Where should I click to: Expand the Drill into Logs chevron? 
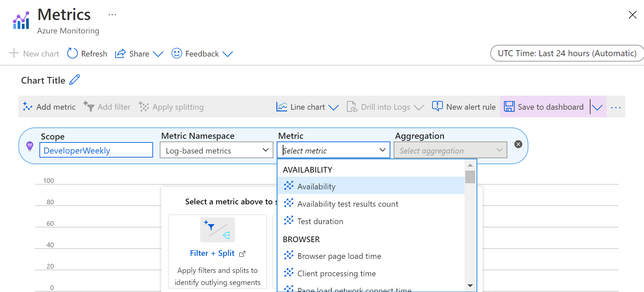pos(419,107)
